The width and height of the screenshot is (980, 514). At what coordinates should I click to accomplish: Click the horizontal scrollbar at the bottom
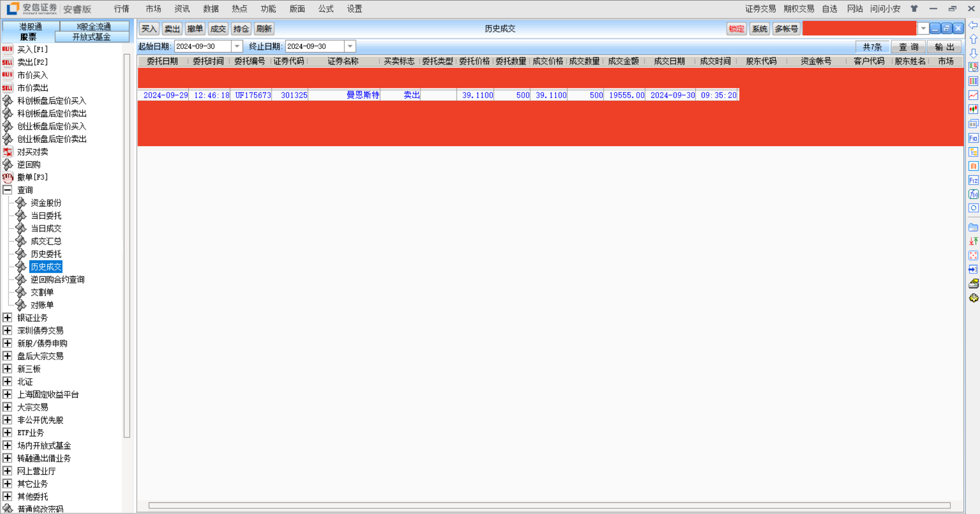tap(549, 505)
